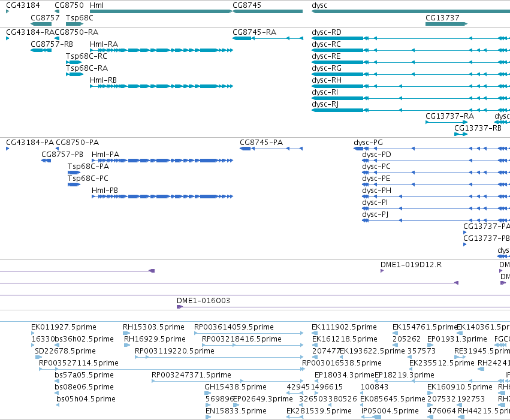
Task: Select the Hml-RB transcript
Action: coord(161,86)
